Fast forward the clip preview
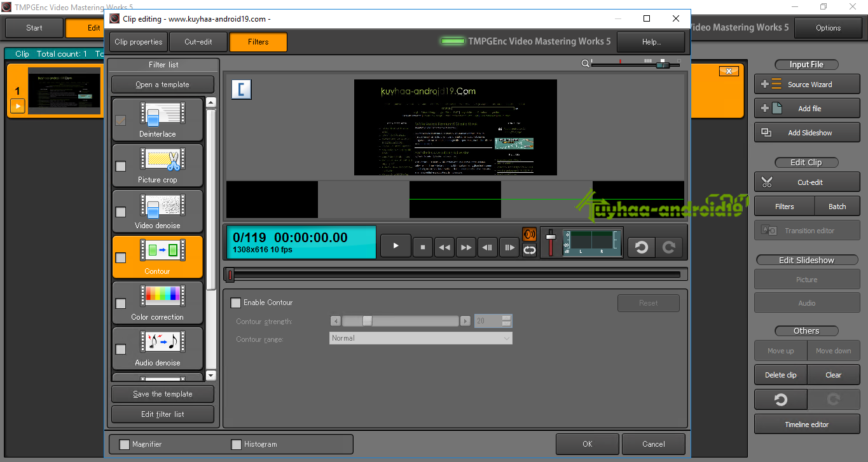The width and height of the screenshot is (868, 462). [466, 247]
